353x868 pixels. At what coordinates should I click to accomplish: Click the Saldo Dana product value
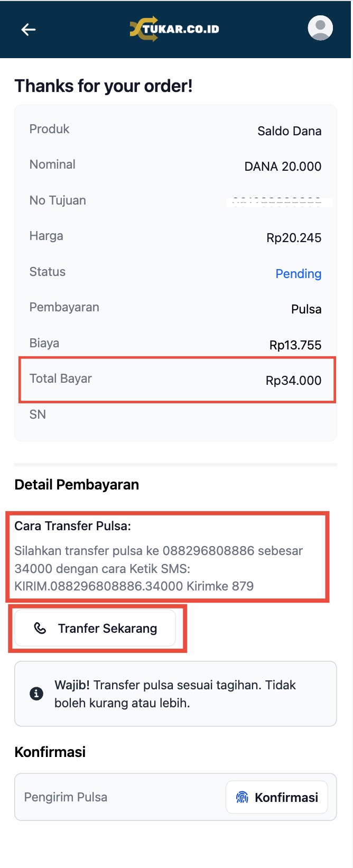coord(289,131)
